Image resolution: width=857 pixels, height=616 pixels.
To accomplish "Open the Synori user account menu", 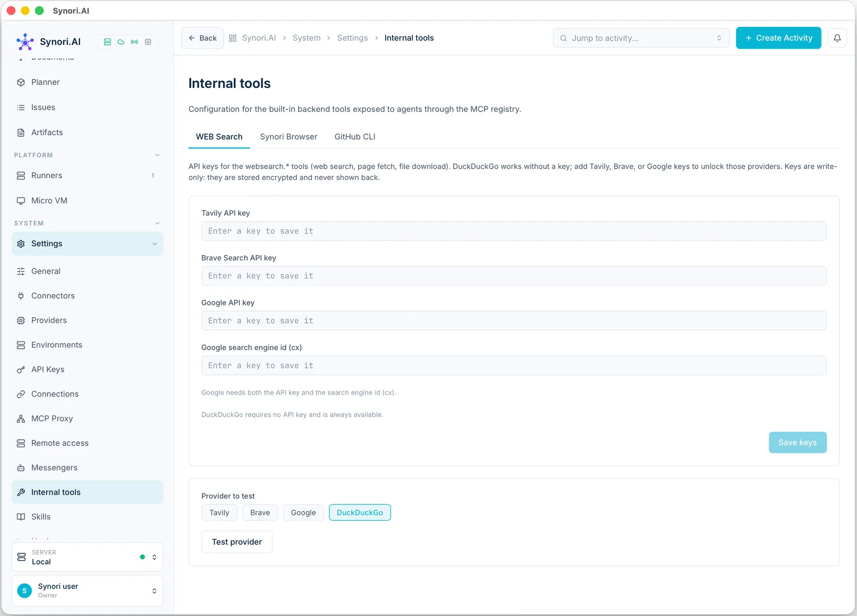I will point(87,591).
